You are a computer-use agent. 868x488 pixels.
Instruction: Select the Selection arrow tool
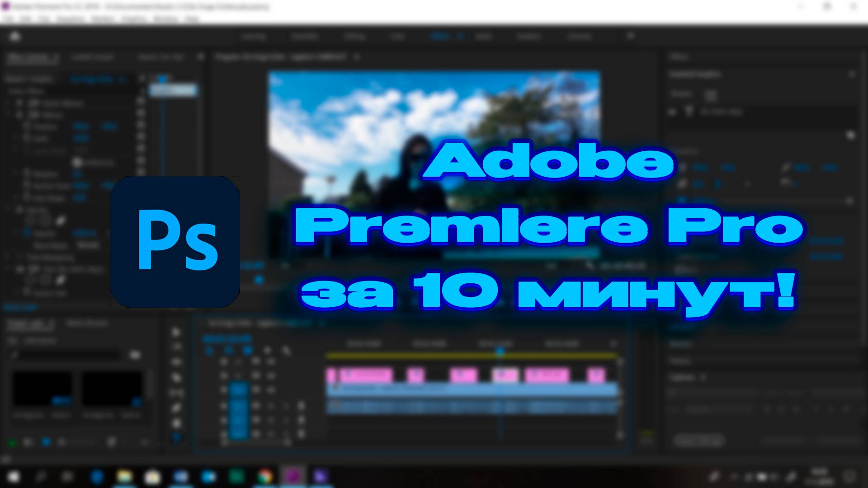[176, 332]
